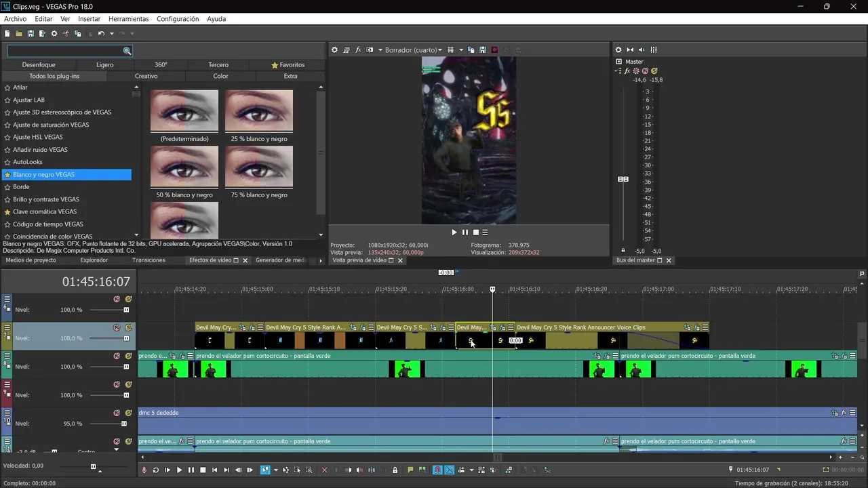
Task: Switch to Explorador tab
Action: (94, 260)
